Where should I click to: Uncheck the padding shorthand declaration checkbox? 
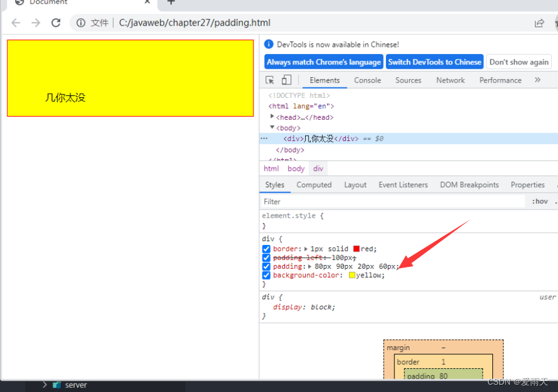(266, 266)
